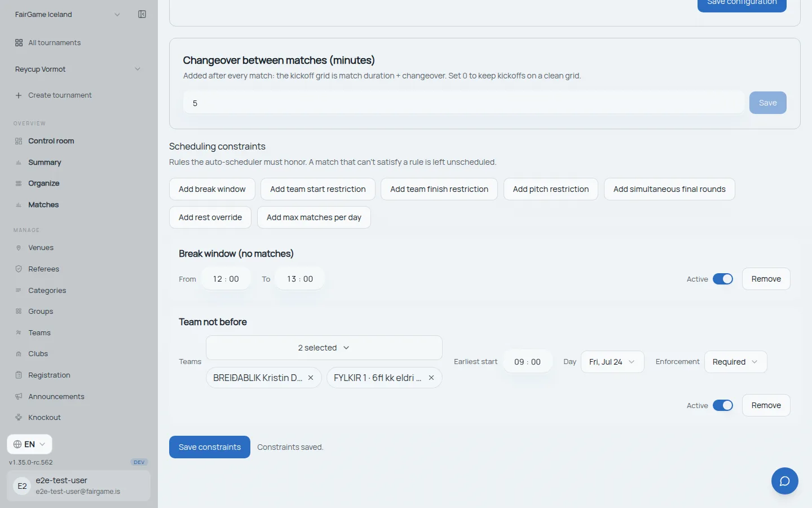Screen dimensions: 812x508
Task: Click the Matches sidebar icon
Action: click(x=19, y=205)
